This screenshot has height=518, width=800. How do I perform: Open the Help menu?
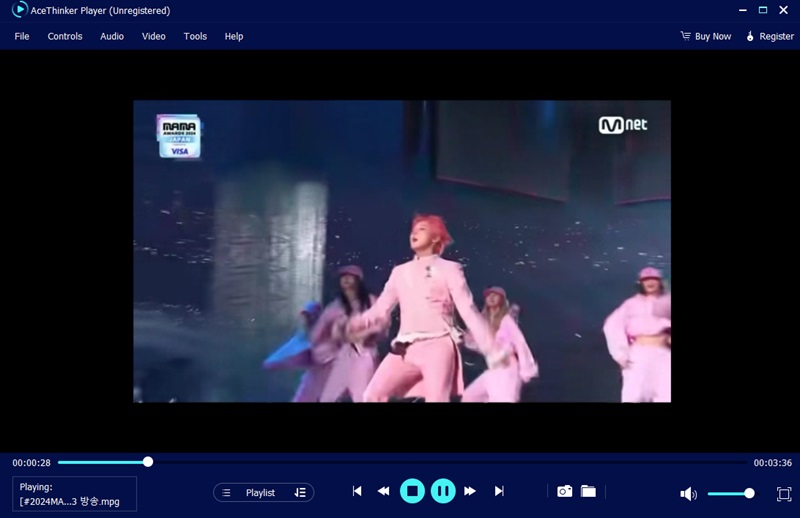pyautogui.click(x=234, y=36)
